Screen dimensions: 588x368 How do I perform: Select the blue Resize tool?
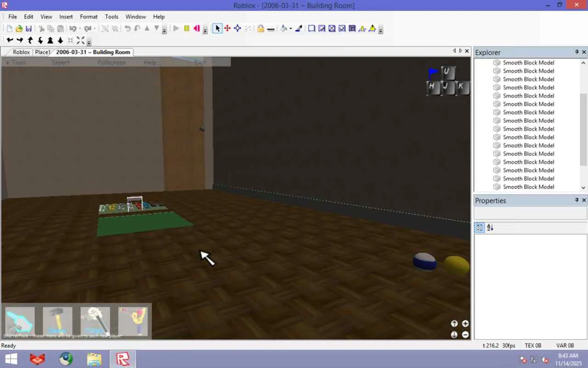coord(237,29)
